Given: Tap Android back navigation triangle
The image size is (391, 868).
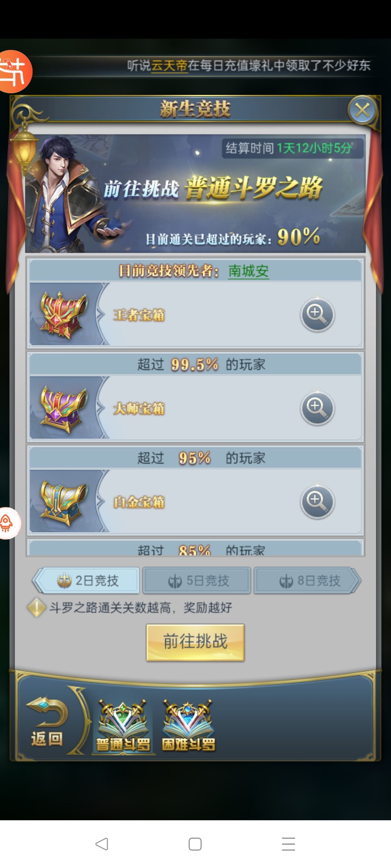Looking at the screenshot, I should click(x=102, y=844).
